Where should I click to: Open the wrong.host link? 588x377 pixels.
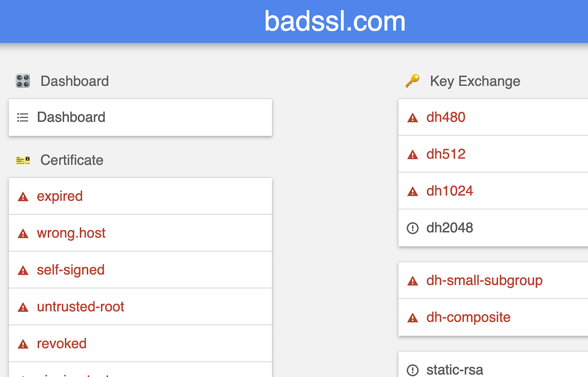click(x=140, y=233)
